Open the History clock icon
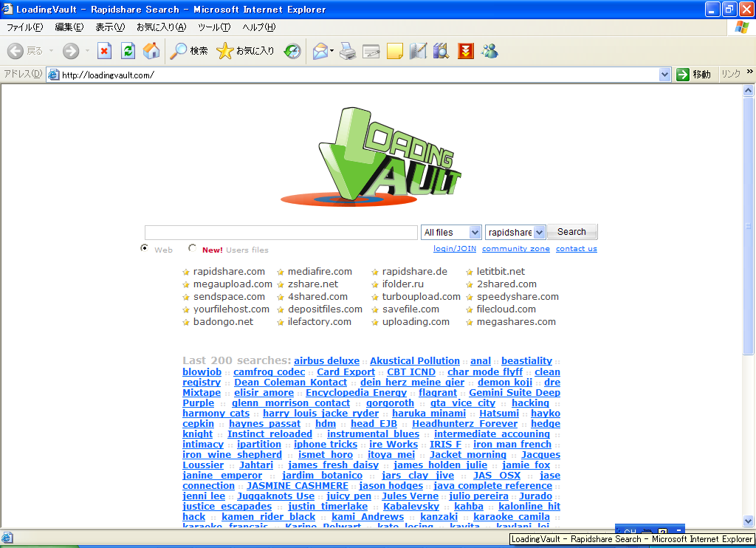The height and width of the screenshot is (548, 756). pyautogui.click(x=292, y=51)
